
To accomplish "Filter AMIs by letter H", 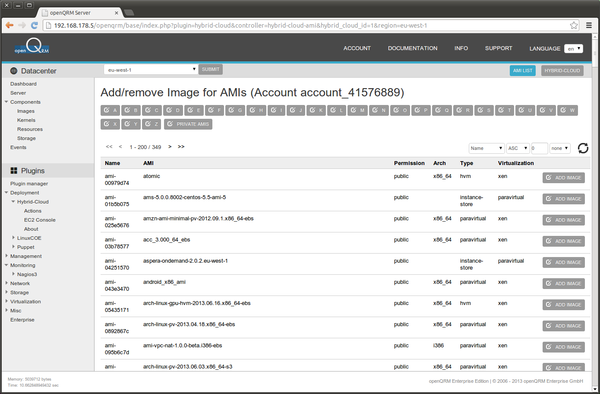I will click(256, 111).
